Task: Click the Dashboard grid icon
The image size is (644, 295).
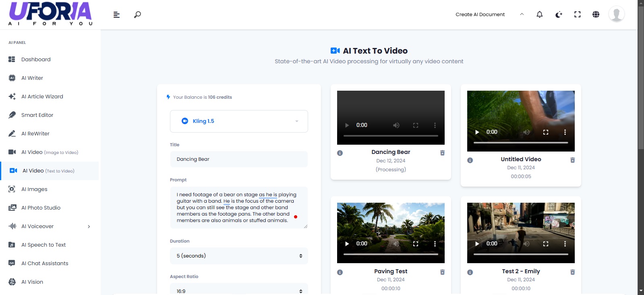Action: point(12,59)
